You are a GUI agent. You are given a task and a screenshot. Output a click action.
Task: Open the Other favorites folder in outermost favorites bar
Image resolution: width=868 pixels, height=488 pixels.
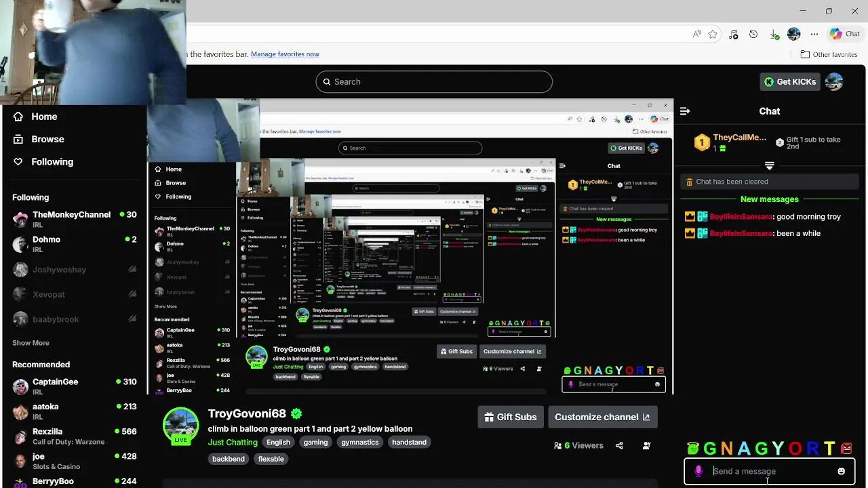pos(829,54)
